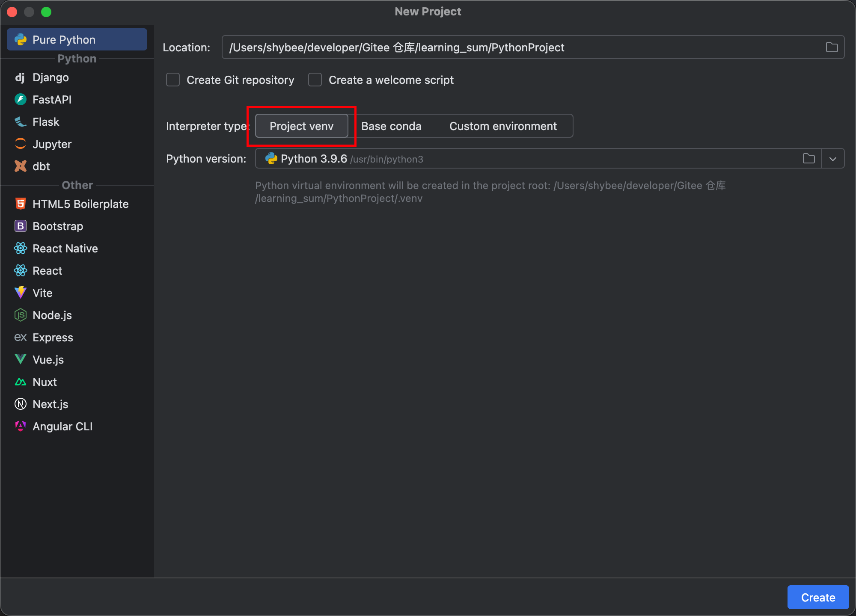This screenshot has height=616, width=856.
Task: Click the green zoom window button
Action: [46, 12]
